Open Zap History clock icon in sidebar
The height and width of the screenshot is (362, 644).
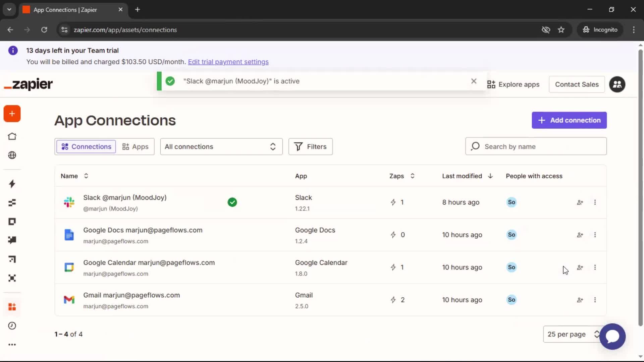click(x=12, y=326)
